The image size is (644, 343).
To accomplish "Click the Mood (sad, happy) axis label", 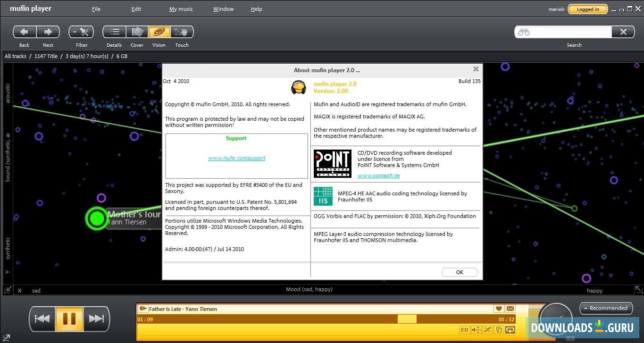I will click(x=309, y=289).
